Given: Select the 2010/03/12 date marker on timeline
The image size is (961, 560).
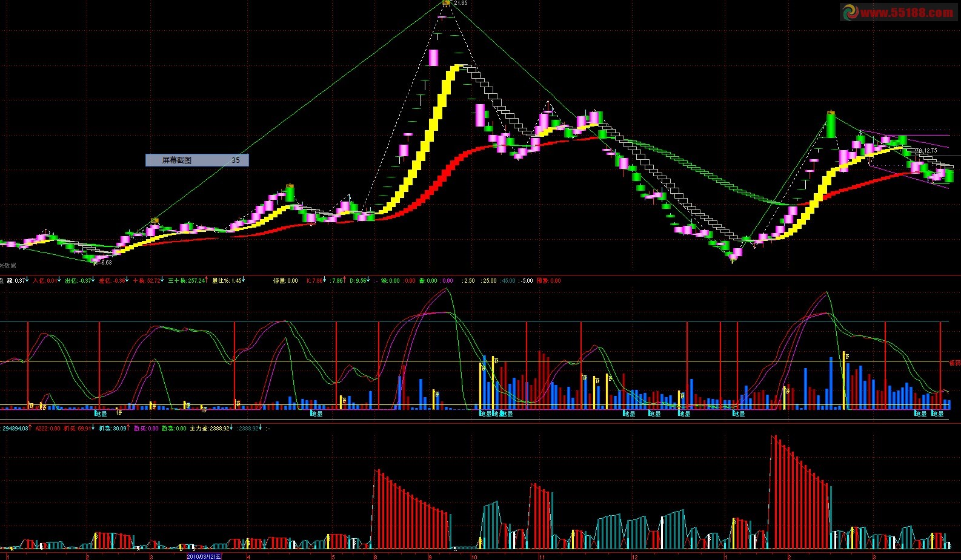Looking at the screenshot, I should coord(204,556).
